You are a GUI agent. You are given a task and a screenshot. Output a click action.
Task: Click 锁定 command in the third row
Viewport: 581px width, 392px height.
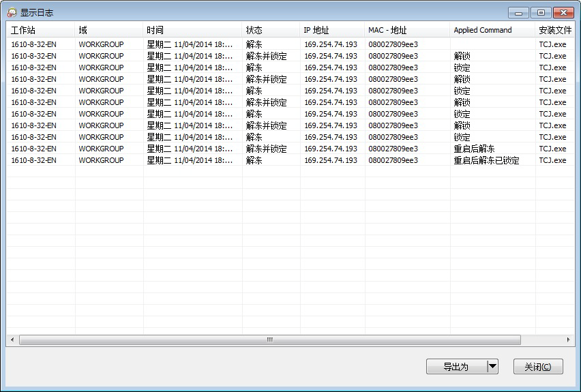point(462,67)
